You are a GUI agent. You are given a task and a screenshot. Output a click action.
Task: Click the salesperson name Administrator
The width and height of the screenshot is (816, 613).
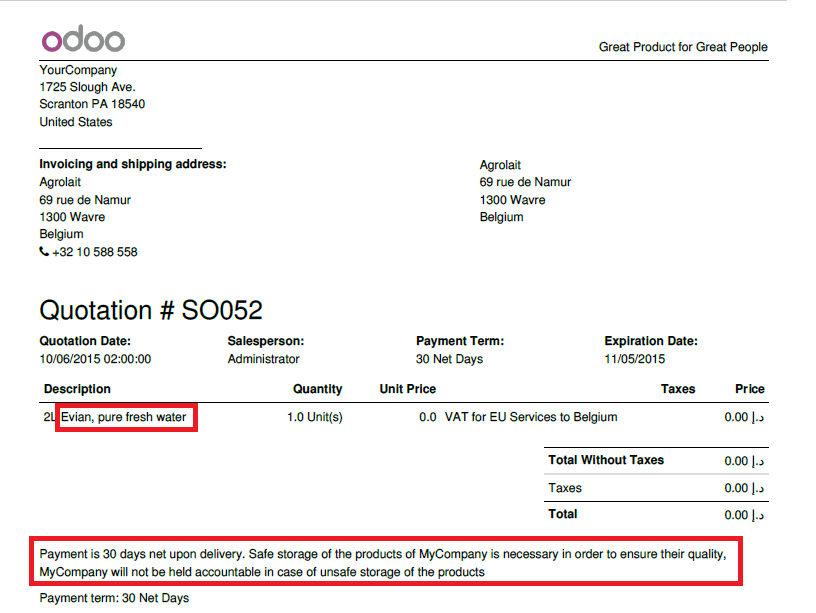(x=263, y=359)
